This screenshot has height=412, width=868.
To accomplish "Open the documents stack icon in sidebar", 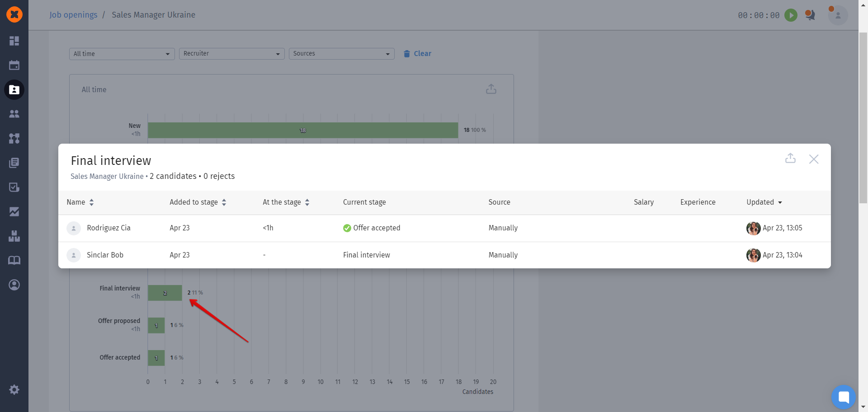I will [14, 163].
